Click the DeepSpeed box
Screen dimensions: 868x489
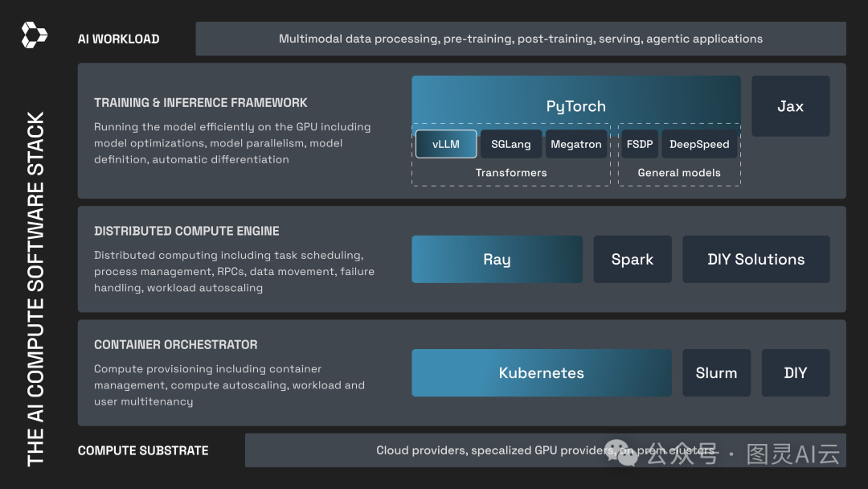699,144
